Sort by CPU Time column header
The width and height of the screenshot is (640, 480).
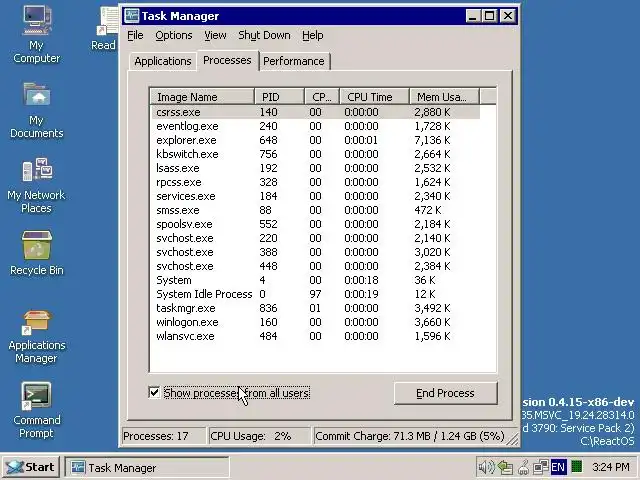(374, 97)
